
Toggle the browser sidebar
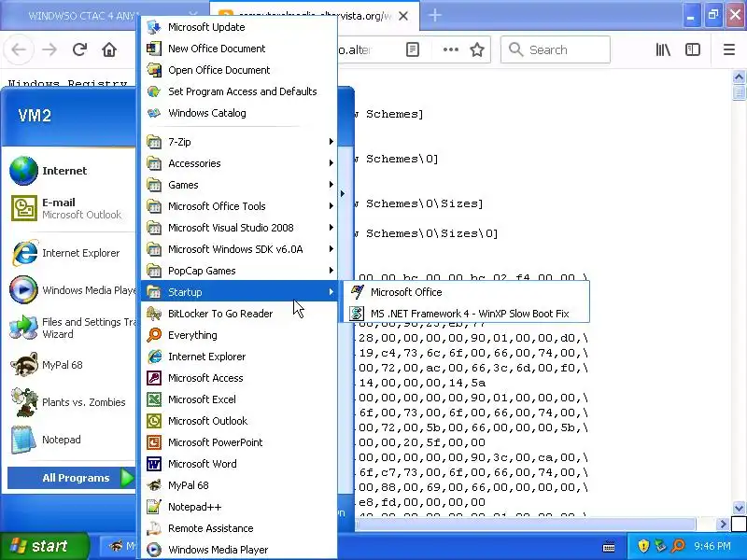693,49
